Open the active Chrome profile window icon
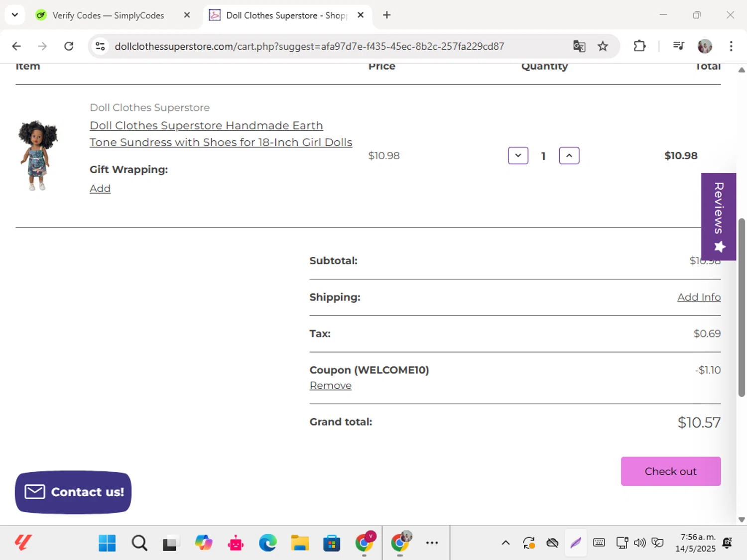This screenshot has height=560, width=747. point(401,542)
